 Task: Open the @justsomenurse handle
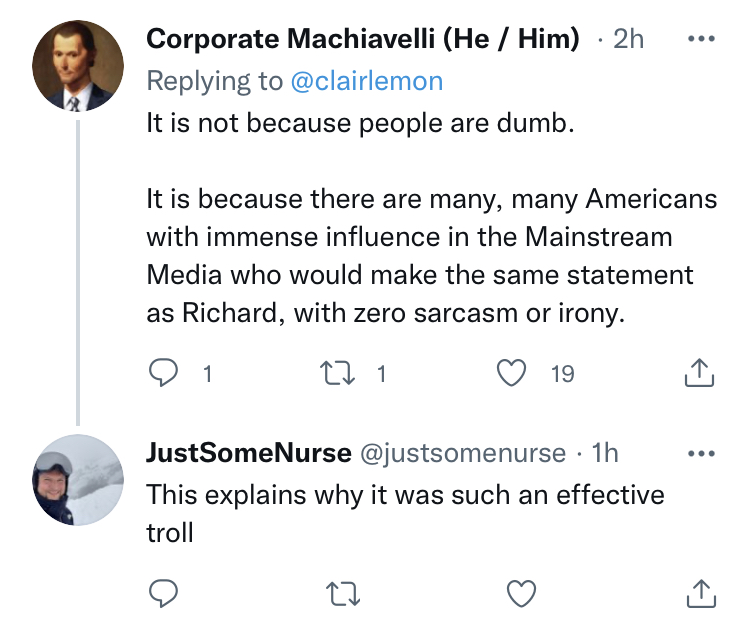(462, 453)
